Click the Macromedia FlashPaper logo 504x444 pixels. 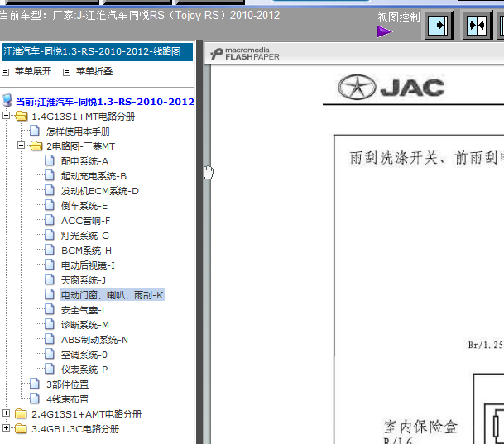(245, 54)
